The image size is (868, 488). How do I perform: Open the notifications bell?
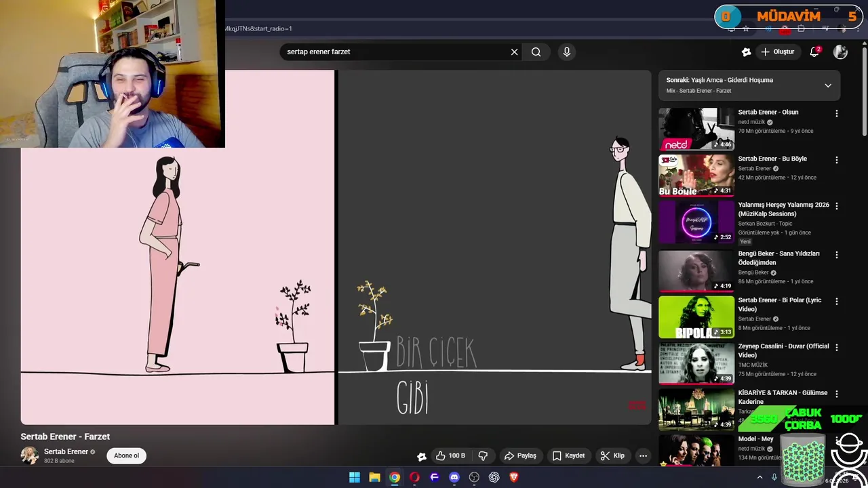coord(815,52)
